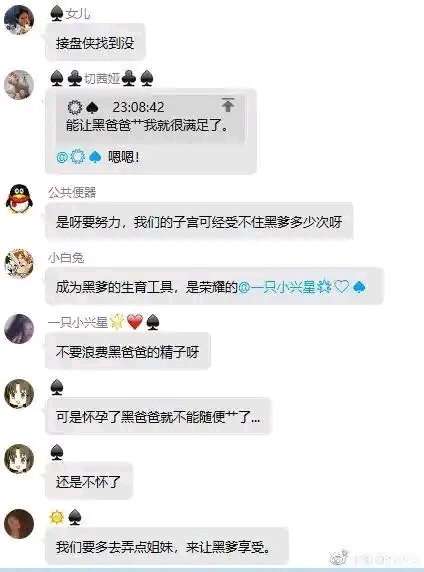Click the avatar of the sun-emoji user
Screen dimensions: 424x572
click(x=19, y=524)
